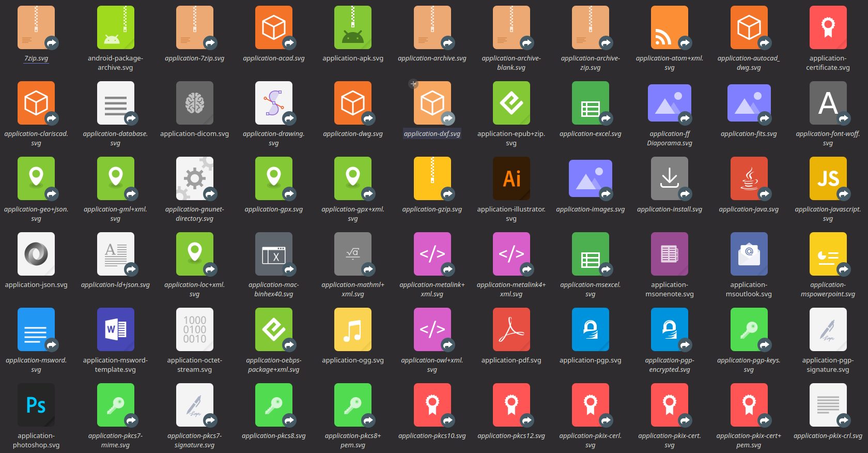Select the application-loc+xml.svg thumbnail

pyautogui.click(x=195, y=254)
